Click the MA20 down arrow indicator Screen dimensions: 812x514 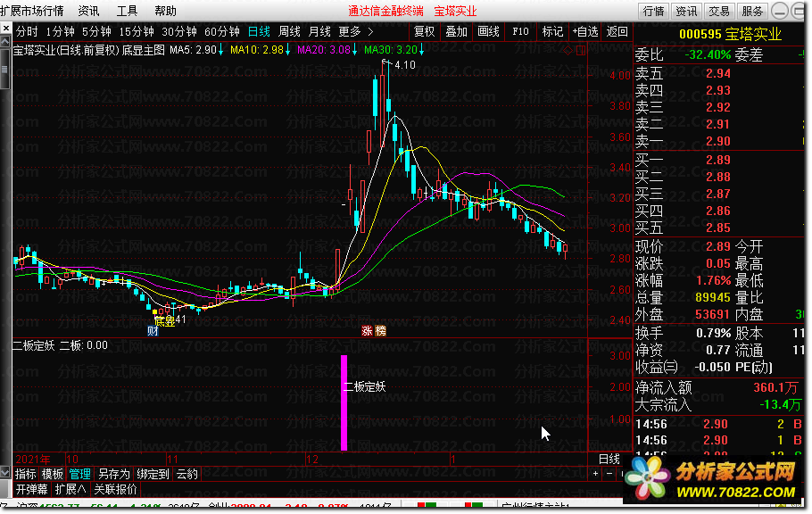(x=355, y=50)
